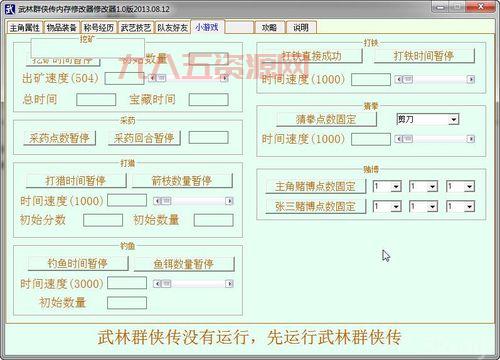
Task: Click the 猜拳 时间速度(1000) input field
Action: [x=371, y=139]
